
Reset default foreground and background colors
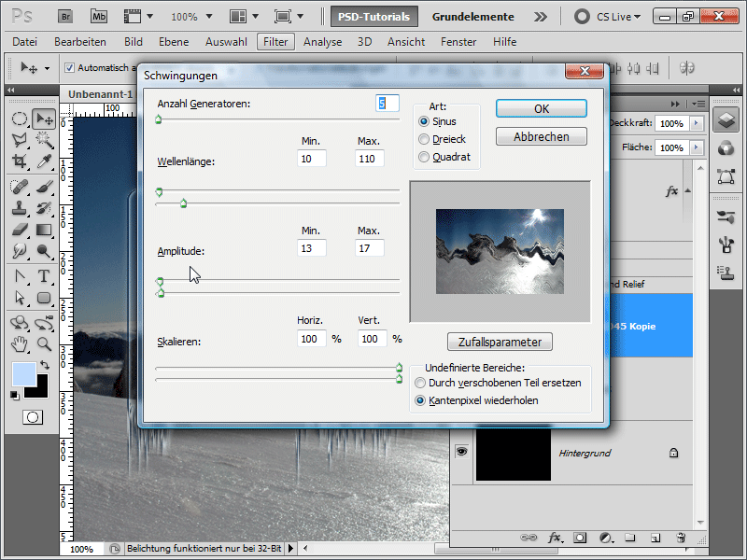pyautogui.click(x=15, y=395)
